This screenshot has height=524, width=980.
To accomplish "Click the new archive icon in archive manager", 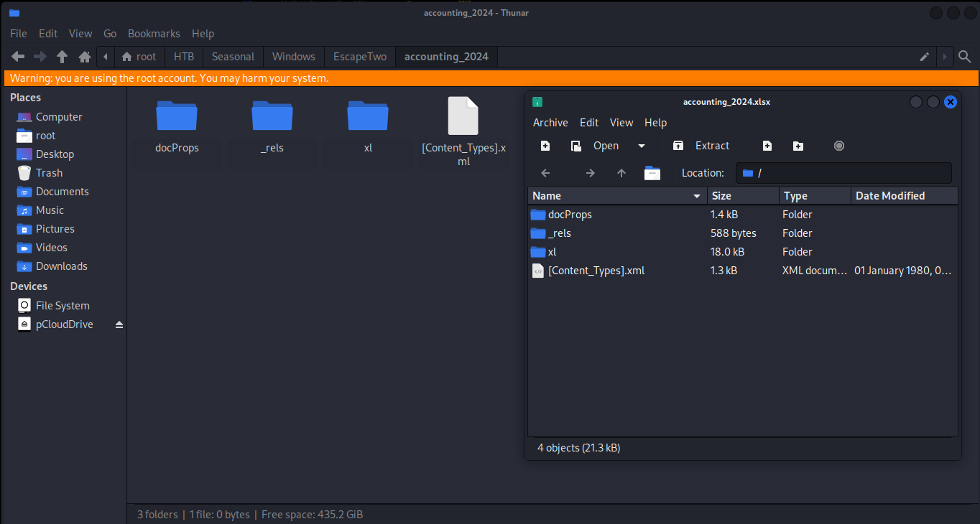I will 545,146.
